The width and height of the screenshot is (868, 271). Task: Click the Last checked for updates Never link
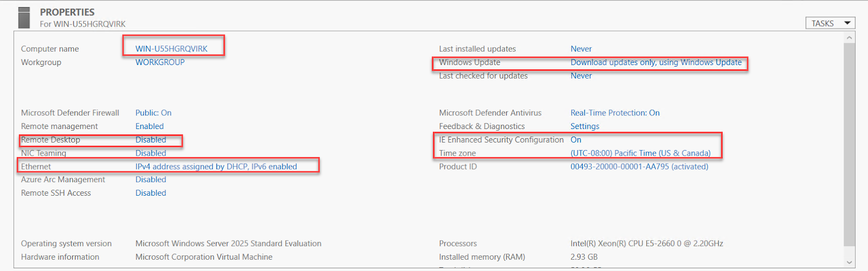(581, 76)
